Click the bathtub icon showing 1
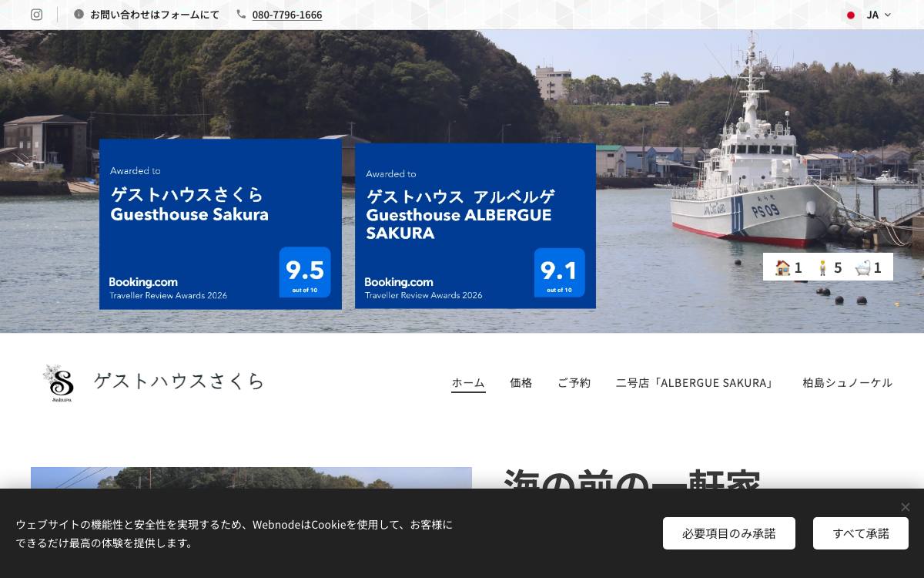 (863, 267)
